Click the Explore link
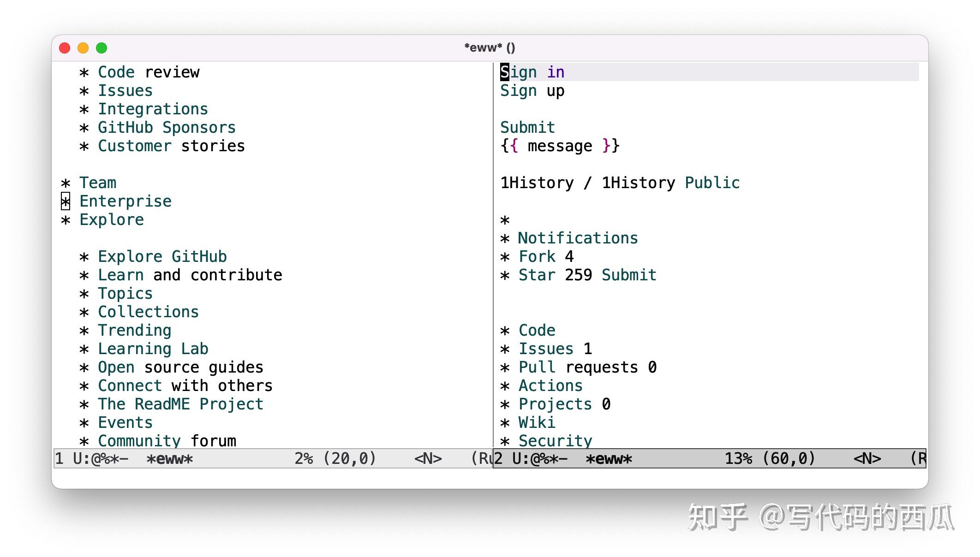This screenshot has width=980, height=557. point(112,220)
